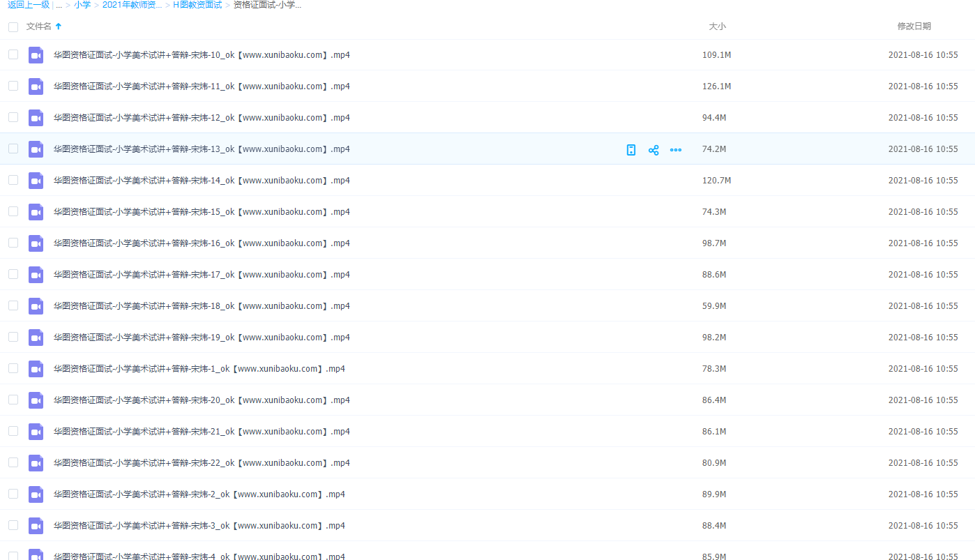Image resolution: width=975 pixels, height=560 pixels.
Task: Click the video icon of file 宋炜-14_ok
Action: [36, 181]
